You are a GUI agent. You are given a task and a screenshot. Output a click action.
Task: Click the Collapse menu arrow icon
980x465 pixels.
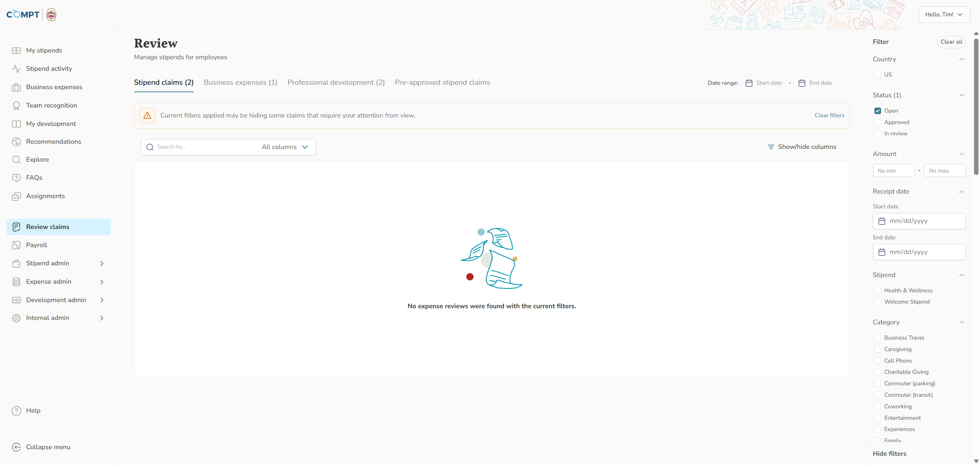point(16,447)
